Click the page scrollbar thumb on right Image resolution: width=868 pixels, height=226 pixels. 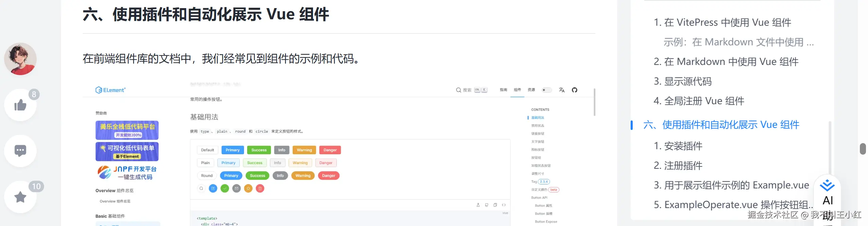[863, 149]
